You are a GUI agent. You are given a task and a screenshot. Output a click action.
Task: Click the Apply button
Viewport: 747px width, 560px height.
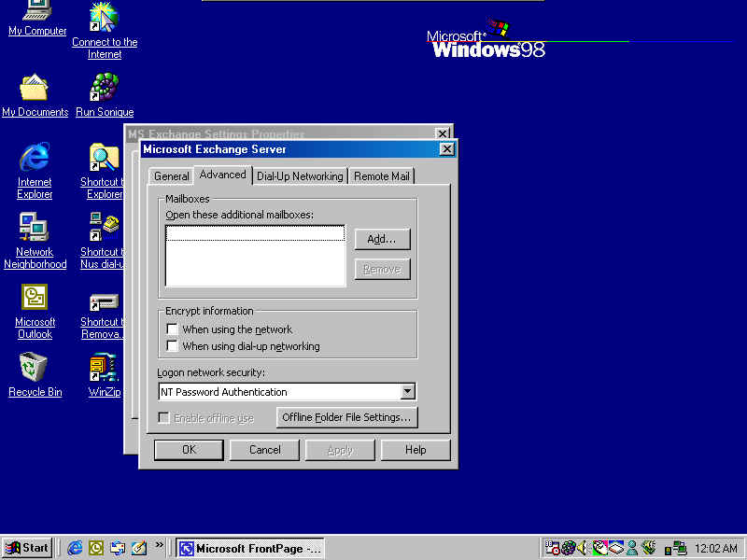tap(340, 450)
